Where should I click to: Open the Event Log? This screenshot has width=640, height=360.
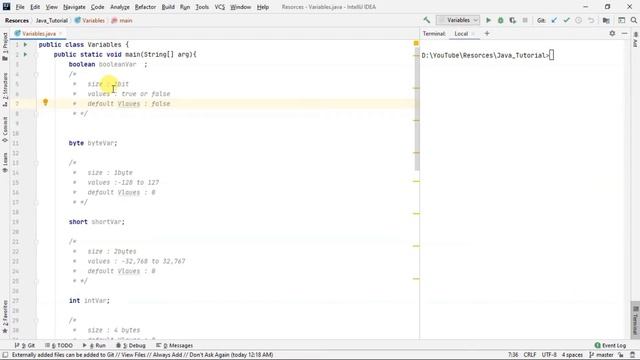click(x=610, y=345)
